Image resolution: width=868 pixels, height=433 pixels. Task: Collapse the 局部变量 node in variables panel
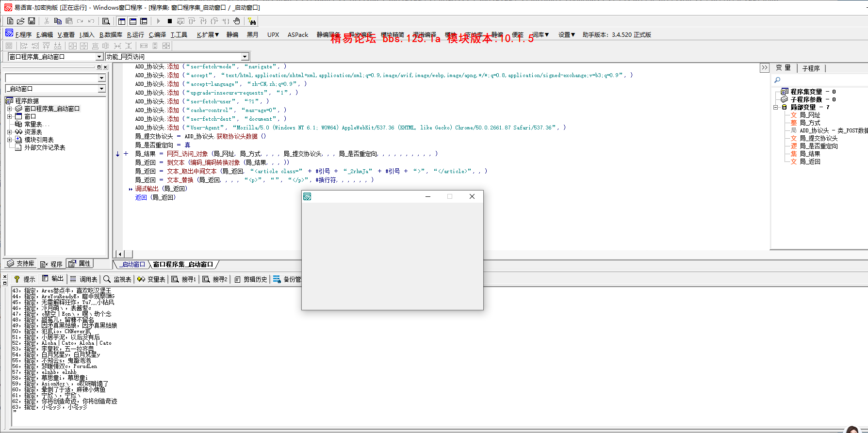point(775,107)
